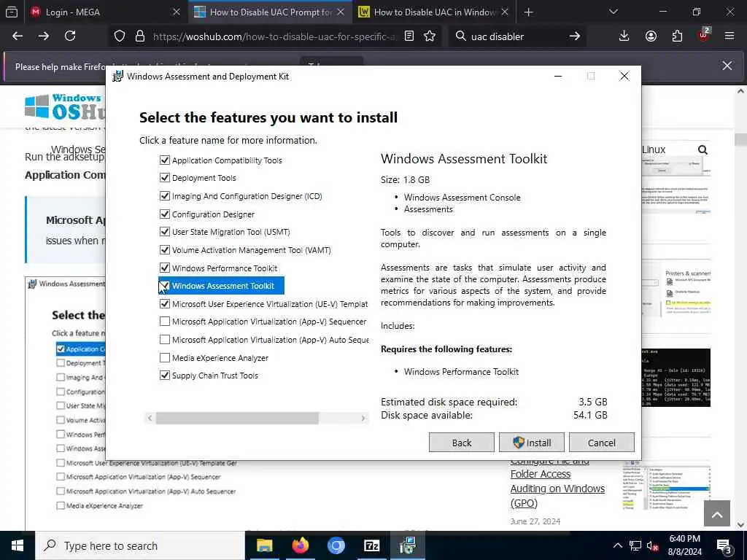Click the horizontal scrollbar thumb in feature list
The image size is (747, 560).
[237, 418]
